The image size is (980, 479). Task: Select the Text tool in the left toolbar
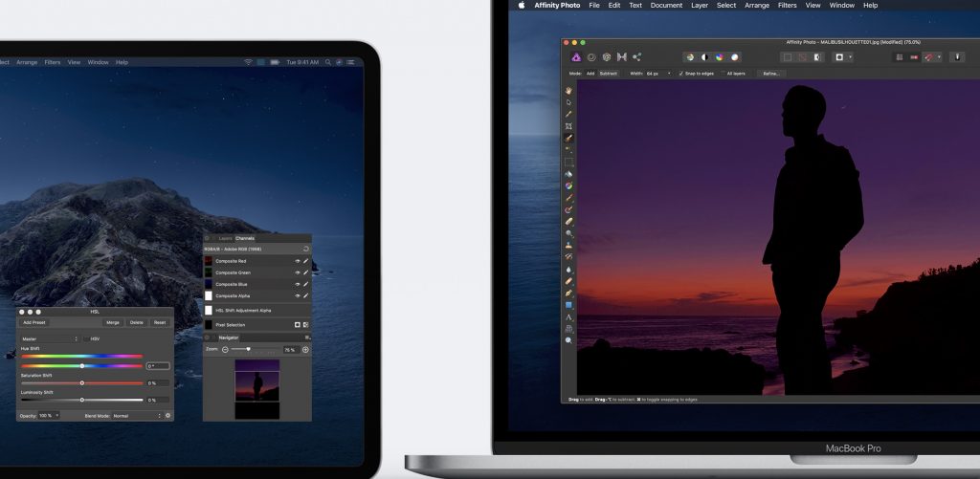[568, 316]
